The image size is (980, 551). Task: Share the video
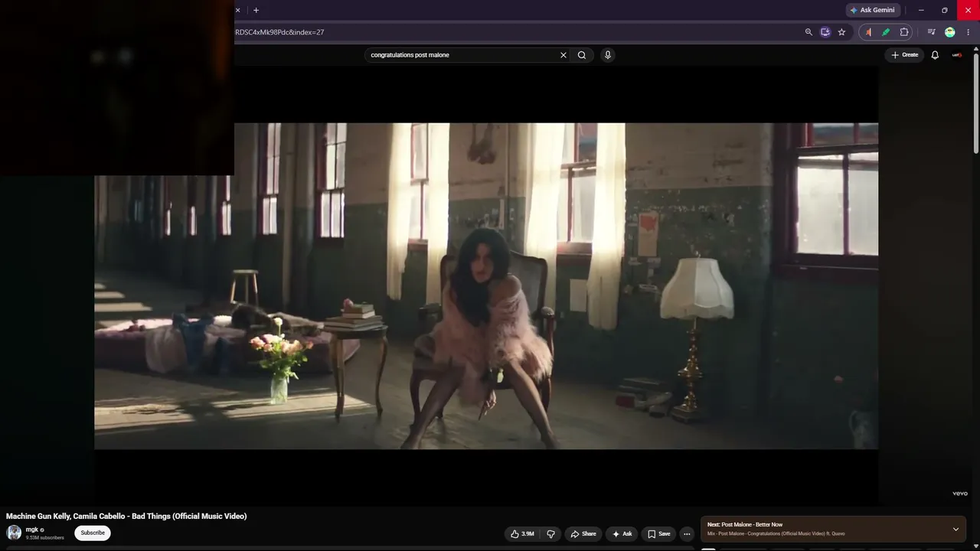click(583, 534)
